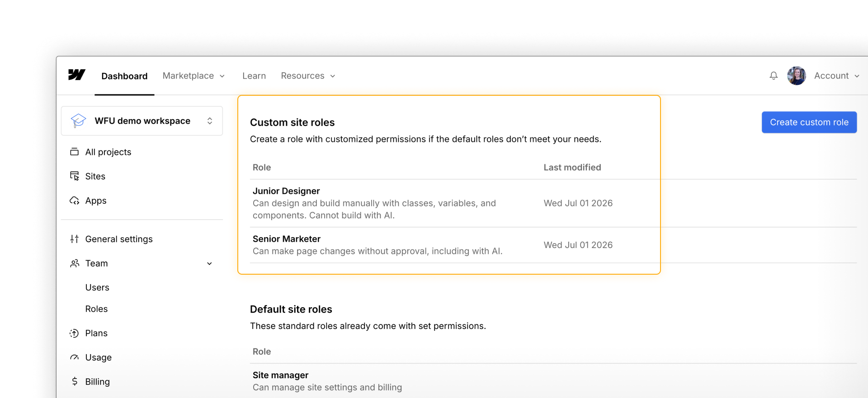The width and height of the screenshot is (868, 398).
Task: Collapse the Team section chevron
Action: (209, 264)
